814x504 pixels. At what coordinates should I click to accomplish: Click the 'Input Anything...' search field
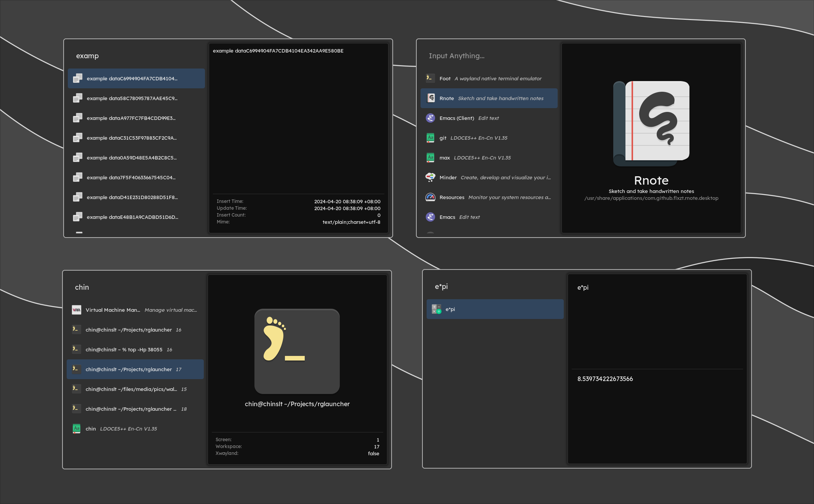[489, 56]
